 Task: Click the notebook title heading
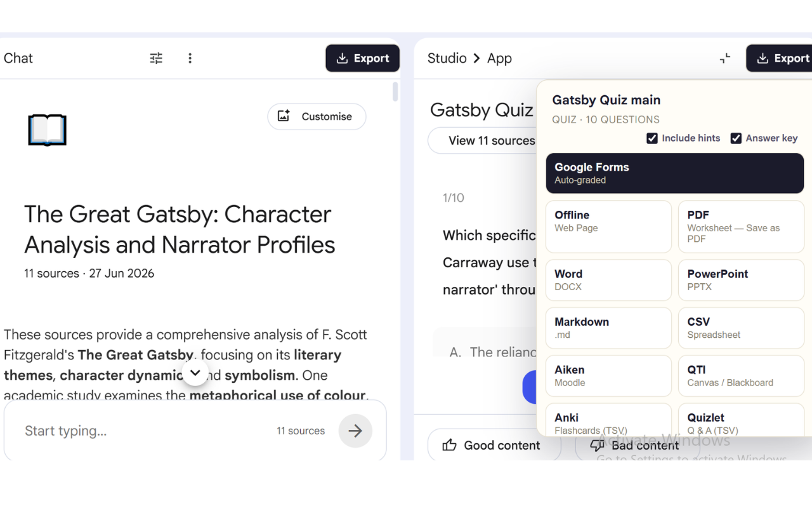tap(180, 229)
